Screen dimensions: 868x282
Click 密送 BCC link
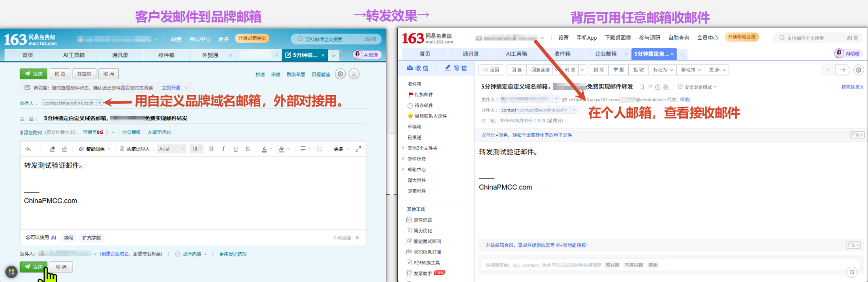click(276, 75)
